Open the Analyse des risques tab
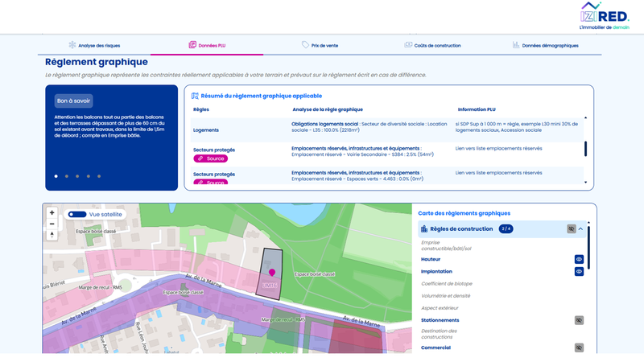The image size is (644, 362). (x=95, y=45)
